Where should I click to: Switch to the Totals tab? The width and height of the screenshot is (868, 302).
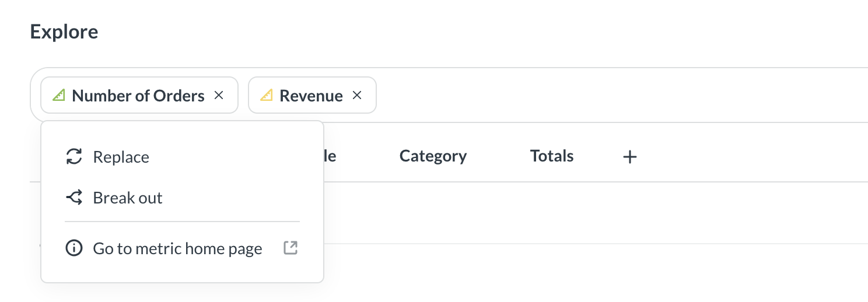pos(552,156)
